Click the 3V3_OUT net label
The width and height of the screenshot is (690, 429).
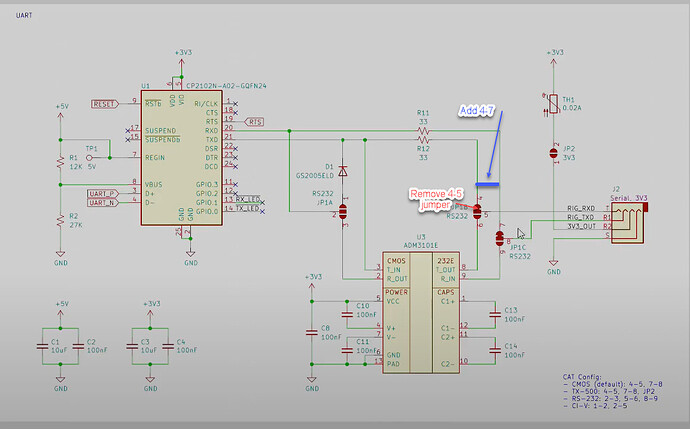coord(581,226)
